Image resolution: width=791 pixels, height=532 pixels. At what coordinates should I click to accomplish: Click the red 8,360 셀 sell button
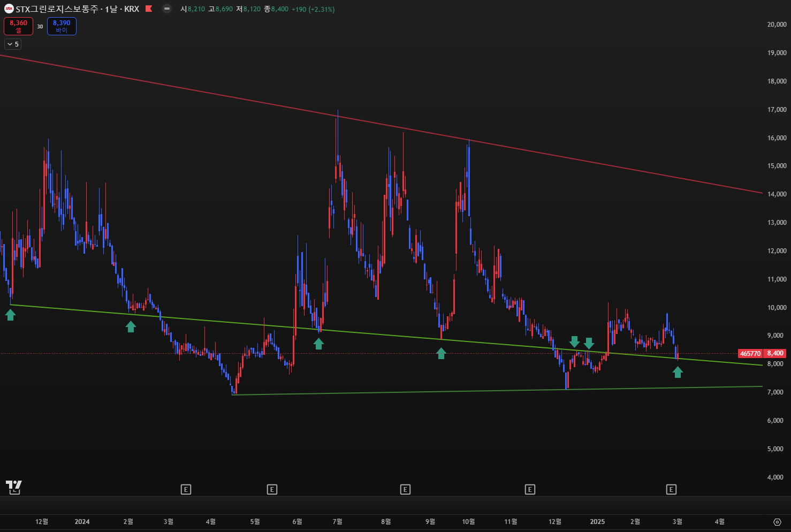tap(18, 26)
